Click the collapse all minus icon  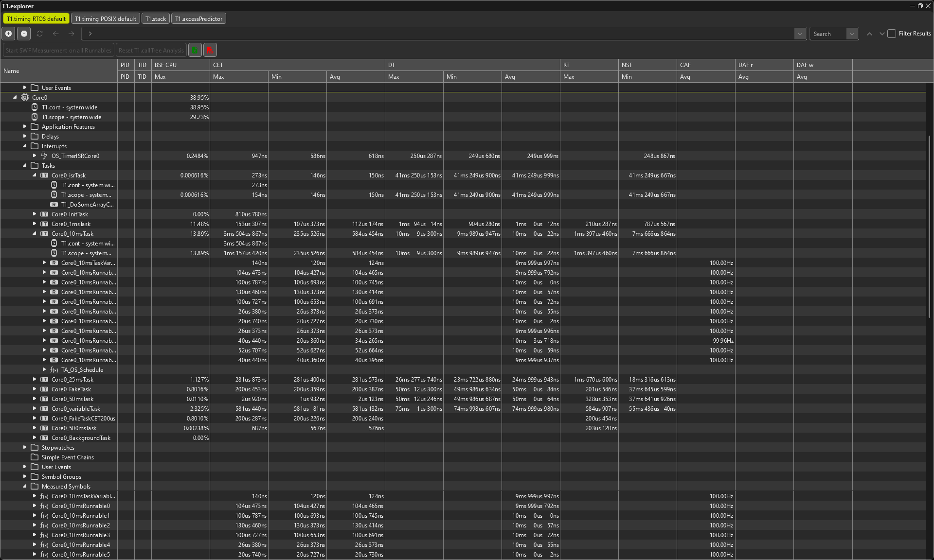coord(24,34)
